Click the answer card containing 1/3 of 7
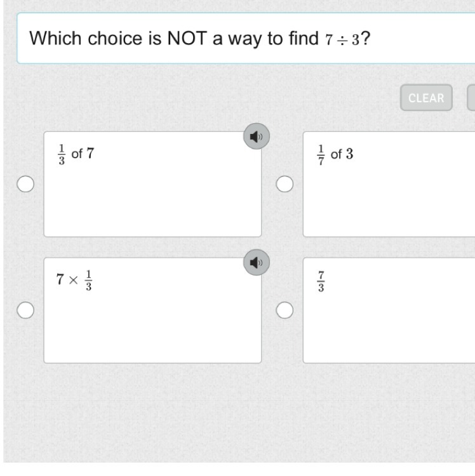This screenshot has height=476, width=475. 152,190
